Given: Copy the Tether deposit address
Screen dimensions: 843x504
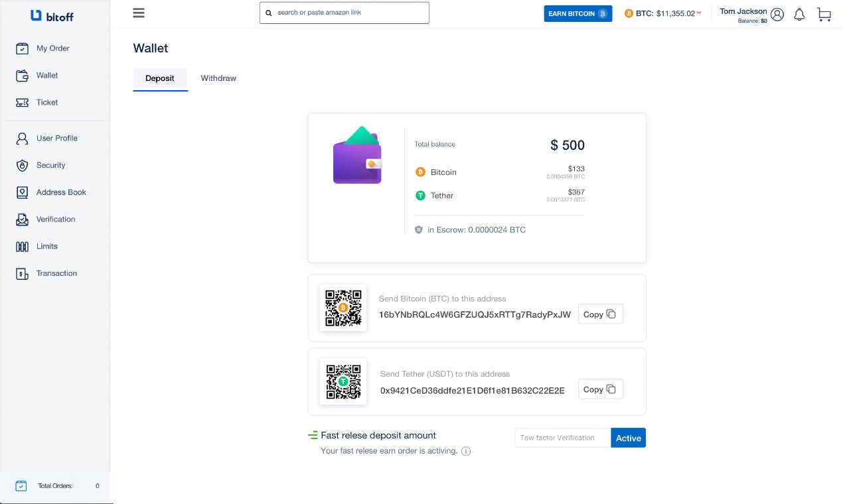Looking at the screenshot, I should pyautogui.click(x=601, y=389).
